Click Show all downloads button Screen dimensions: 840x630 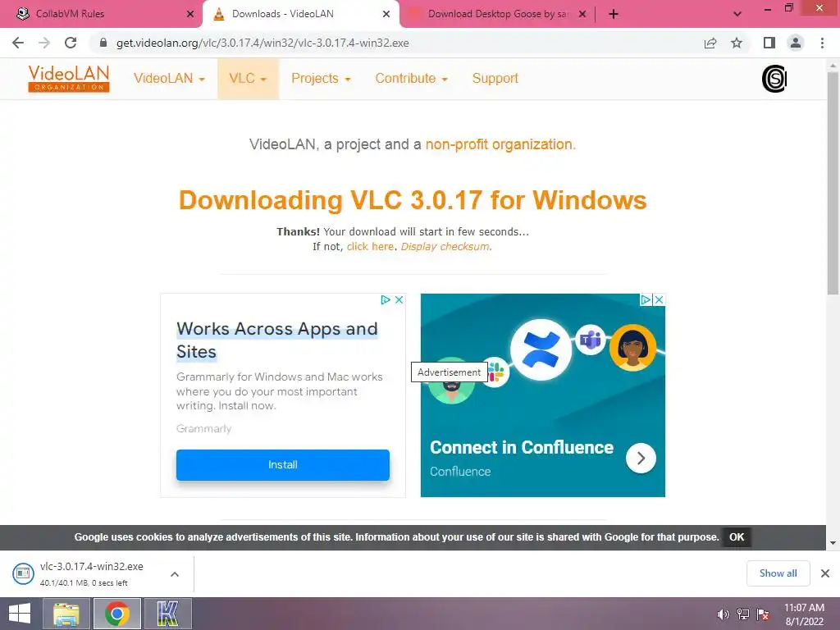click(x=778, y=573)
